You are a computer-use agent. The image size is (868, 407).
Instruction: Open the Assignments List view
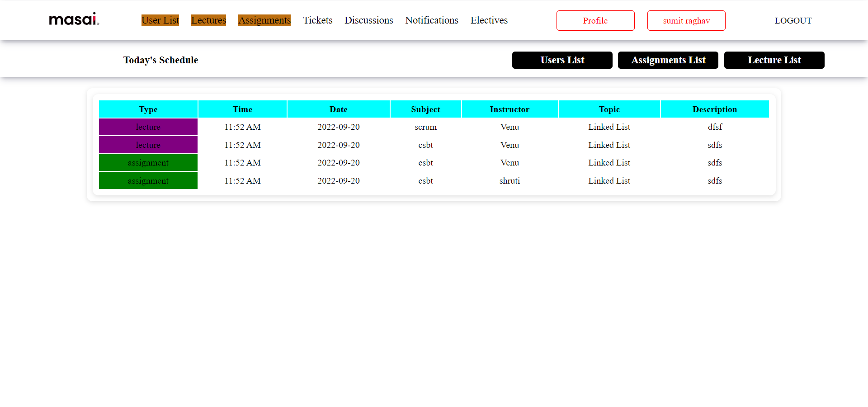[x=668, y=60]
